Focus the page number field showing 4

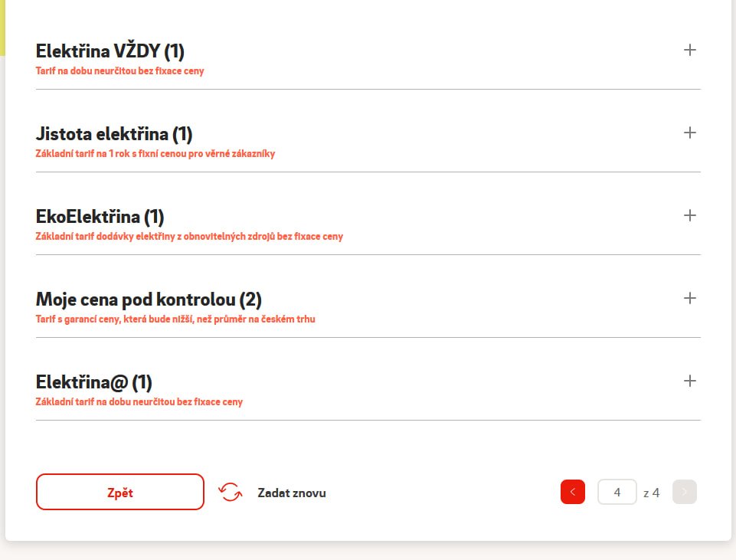pos(617,492)
